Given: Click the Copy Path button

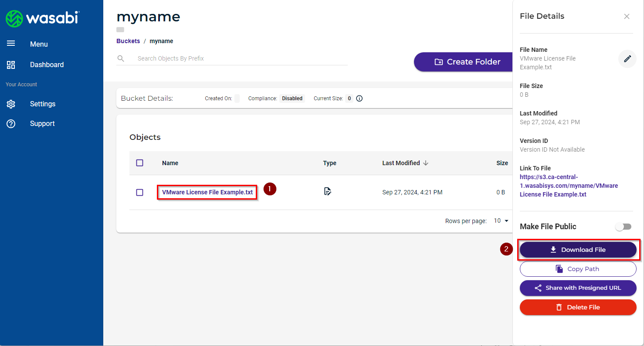Looking at the screenshot, I should (578, 269).
